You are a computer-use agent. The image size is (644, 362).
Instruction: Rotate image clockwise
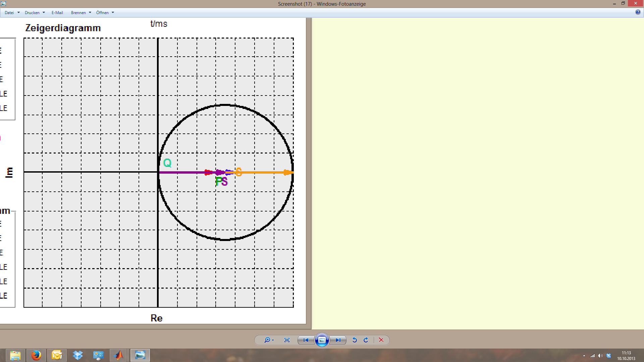pyautogui.click(x=366, y=340)
